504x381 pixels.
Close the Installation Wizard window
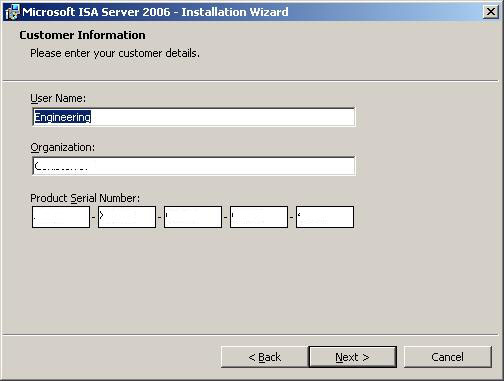[490, 12]
